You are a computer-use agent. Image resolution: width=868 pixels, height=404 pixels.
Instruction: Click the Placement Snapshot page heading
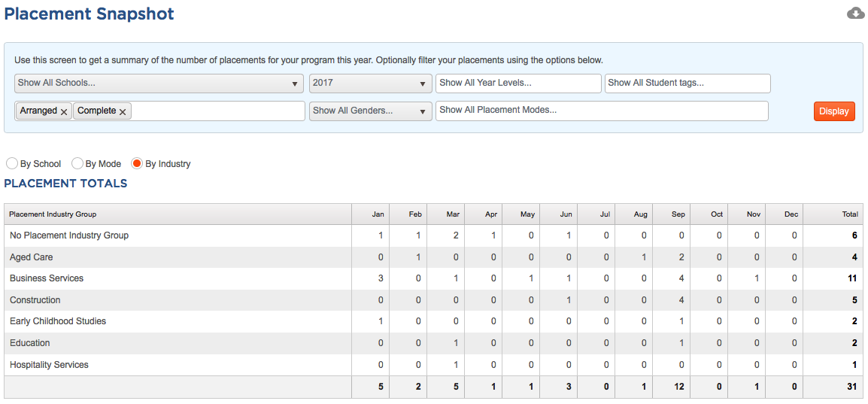tap(89, 14)
